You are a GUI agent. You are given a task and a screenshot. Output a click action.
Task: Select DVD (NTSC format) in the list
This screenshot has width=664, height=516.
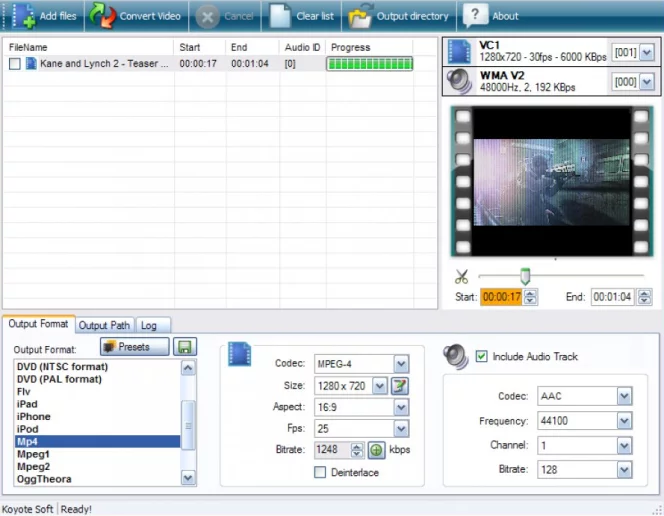[x=97, y=367]
